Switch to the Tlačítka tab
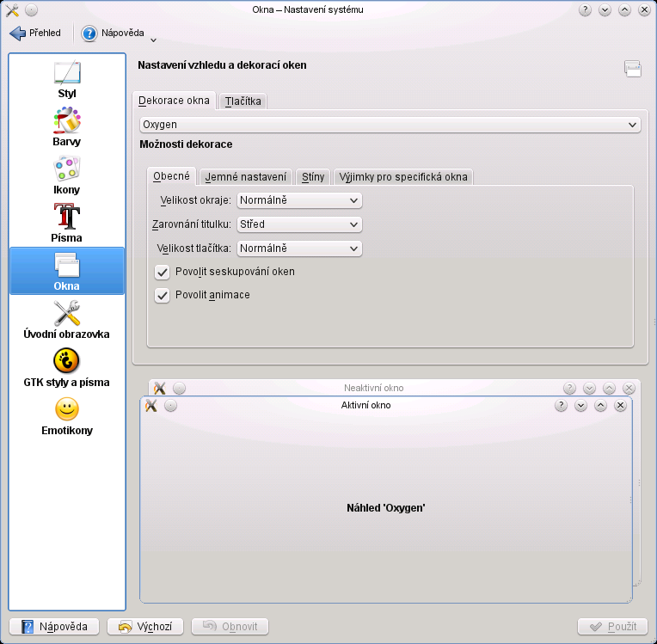657x644 pixels. (x=243, y=101)
